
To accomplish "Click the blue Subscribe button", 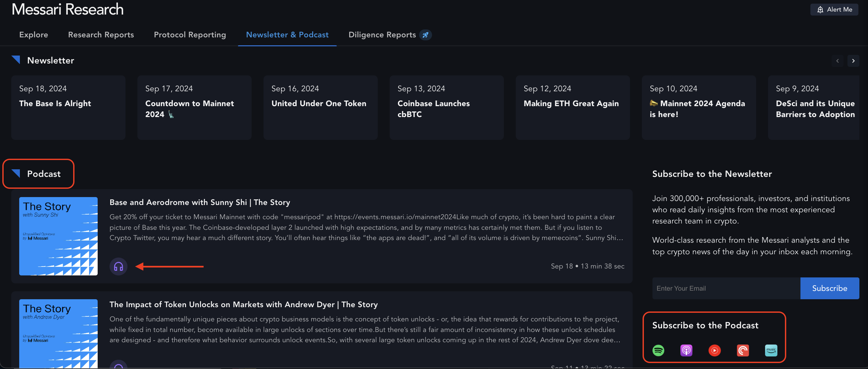I will [x=829, y=288].
